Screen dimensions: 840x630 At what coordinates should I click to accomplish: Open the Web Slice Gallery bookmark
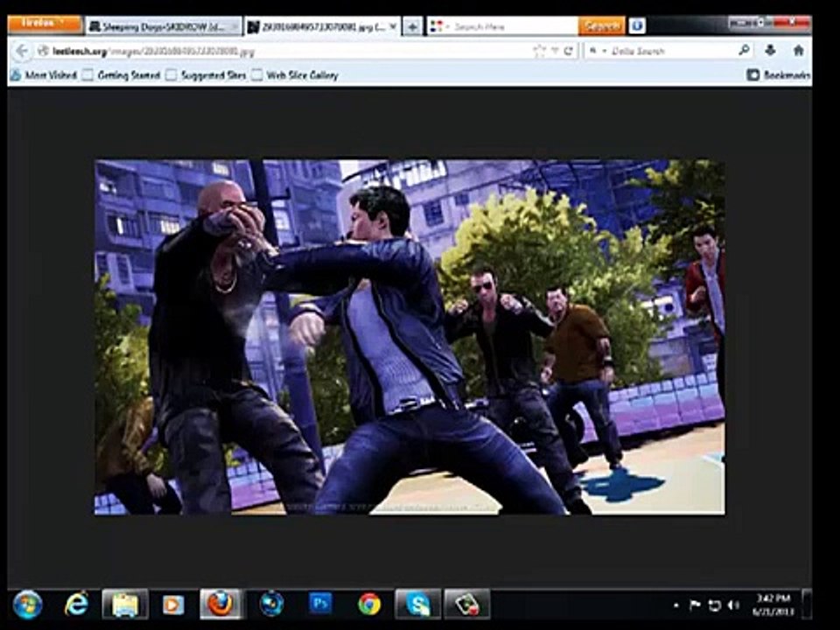click(x=295, y=75)
